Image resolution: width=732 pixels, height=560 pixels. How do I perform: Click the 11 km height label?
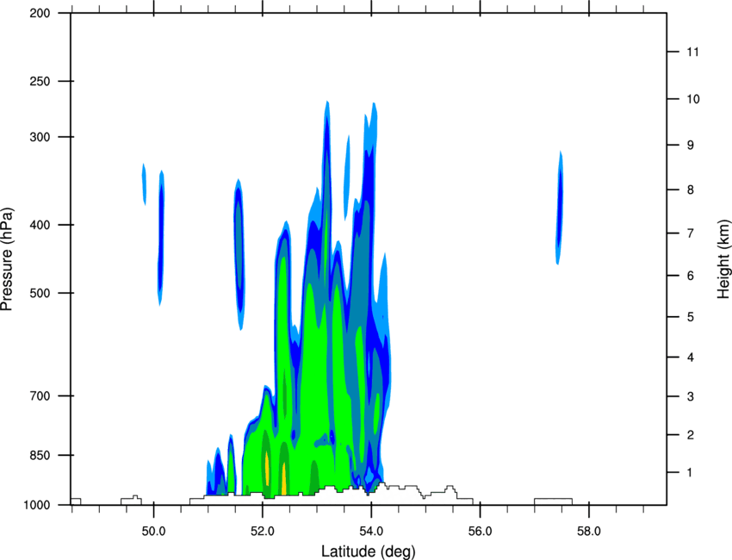692,52
